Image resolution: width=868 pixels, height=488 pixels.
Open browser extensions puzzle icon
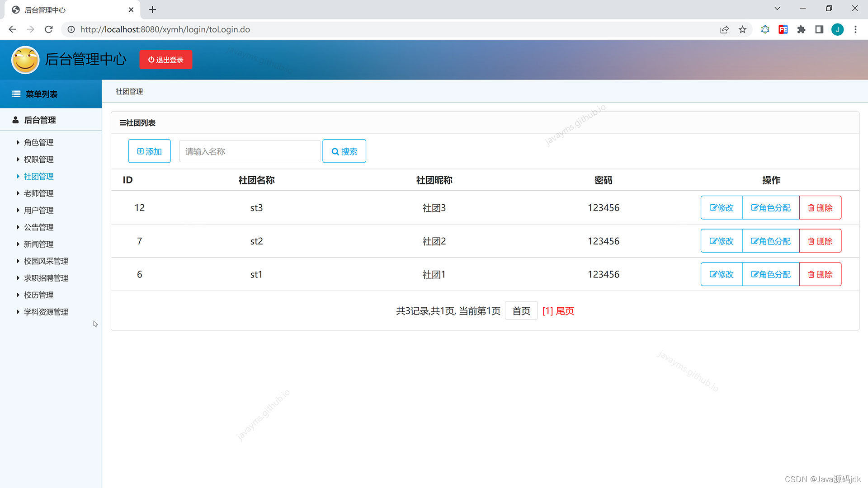(x=801, y=29)
